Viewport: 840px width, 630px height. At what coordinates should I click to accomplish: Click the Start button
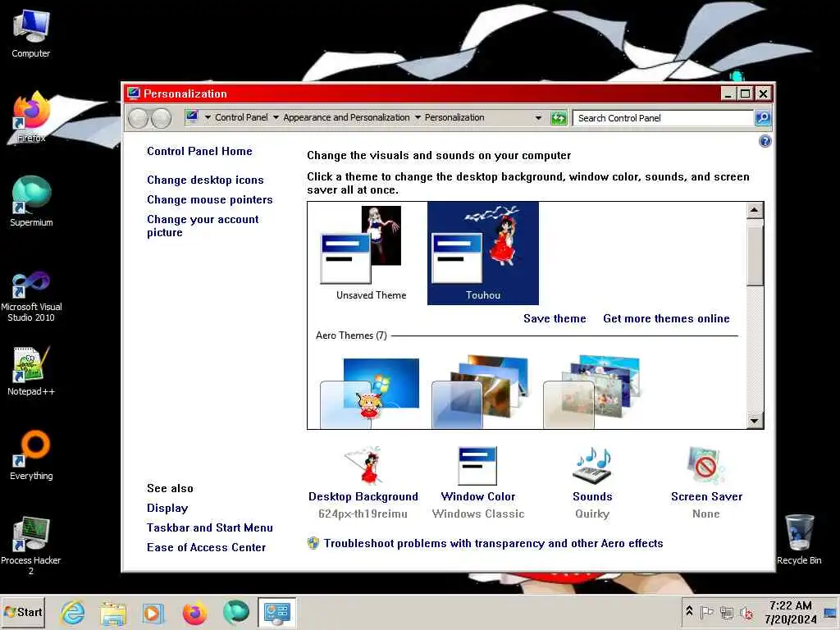point(23,612)
